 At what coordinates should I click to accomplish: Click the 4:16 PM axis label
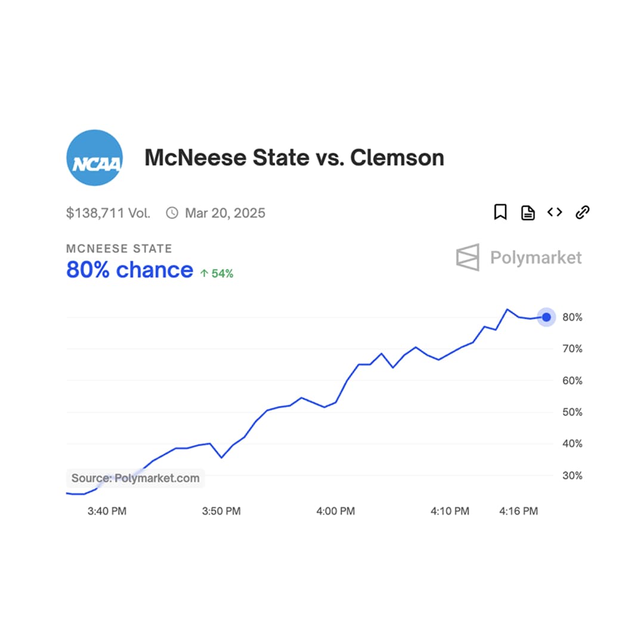click(518, 511)
